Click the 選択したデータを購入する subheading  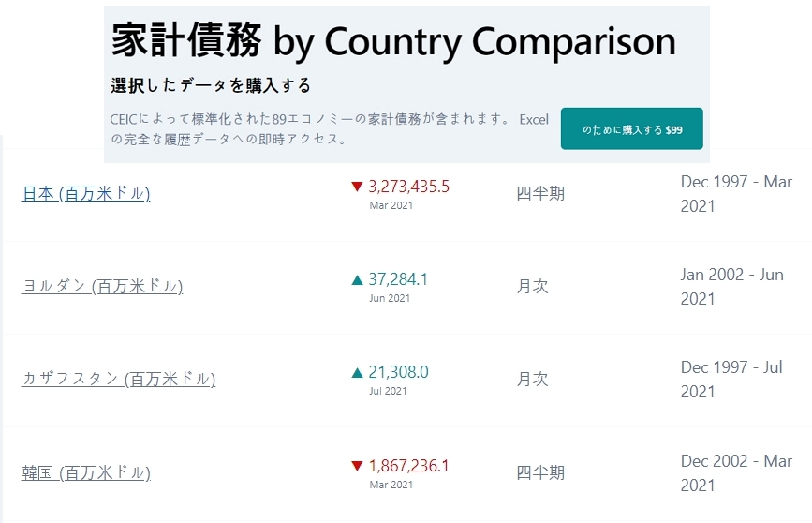tap(211, 86)
